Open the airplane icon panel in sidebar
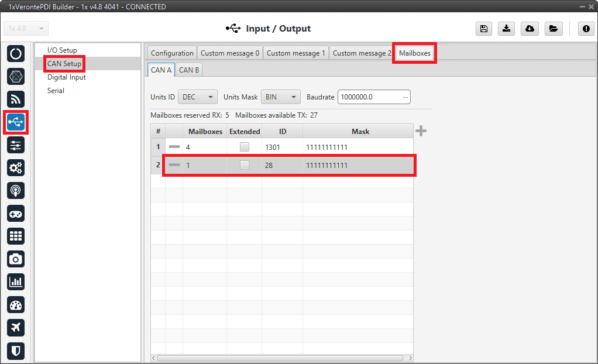Screen dimensions: 598x364 (16, 328)
